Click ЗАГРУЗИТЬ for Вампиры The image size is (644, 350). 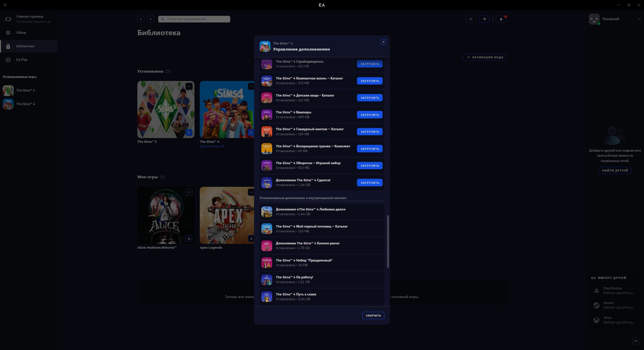tap(370, 115)
